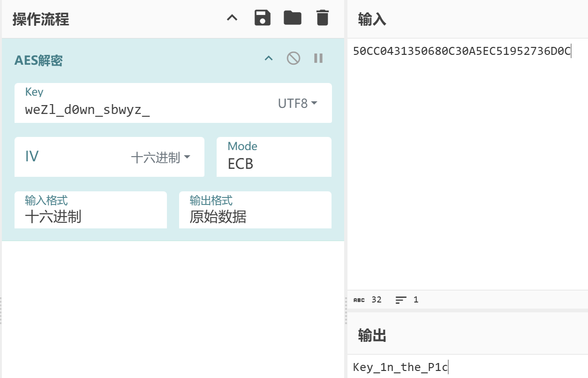
Task: Open the load recipe folder icon
Action: [x=293, y=18]
